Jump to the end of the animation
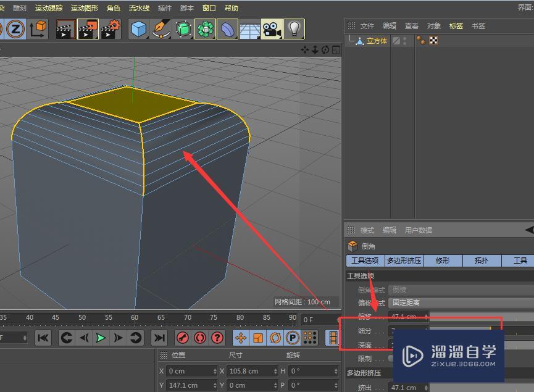 pos(159,338)
